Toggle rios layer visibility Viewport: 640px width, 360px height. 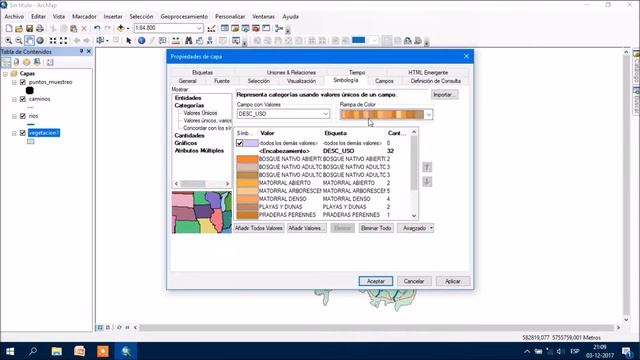click(x=23, y=116)
